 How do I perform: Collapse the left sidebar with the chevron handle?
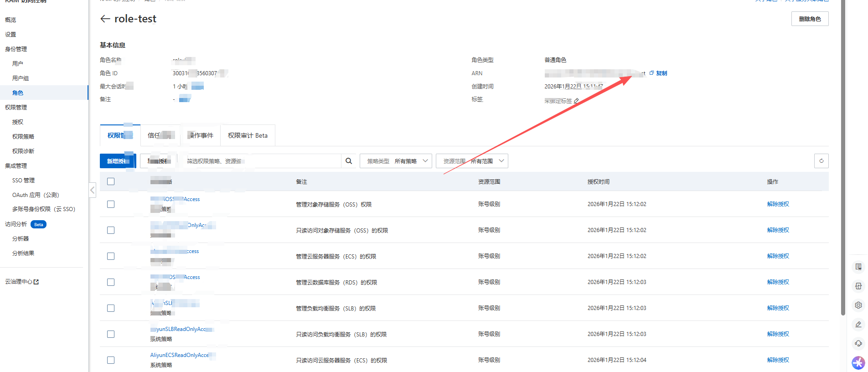(93, 190)
